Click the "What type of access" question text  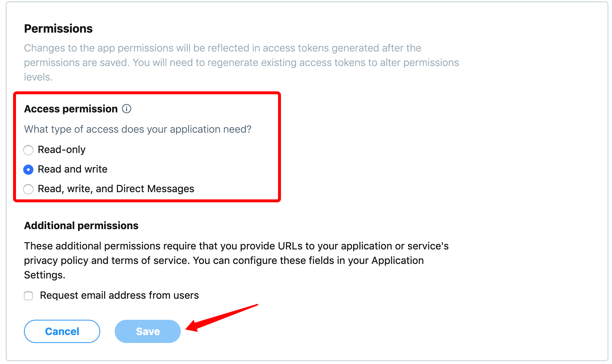point(138,129)
